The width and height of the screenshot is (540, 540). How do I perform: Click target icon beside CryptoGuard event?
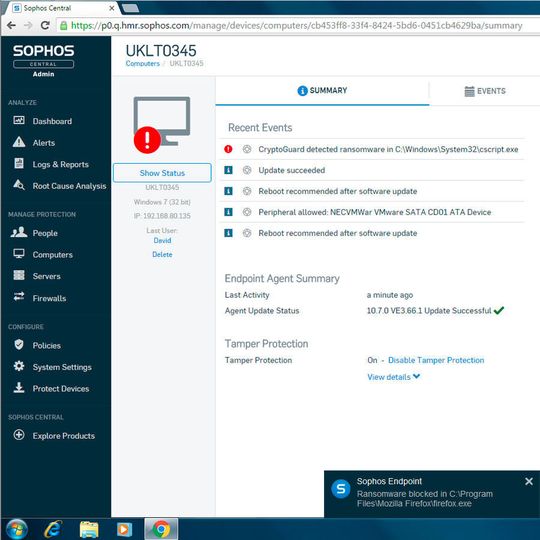point(247,149)
